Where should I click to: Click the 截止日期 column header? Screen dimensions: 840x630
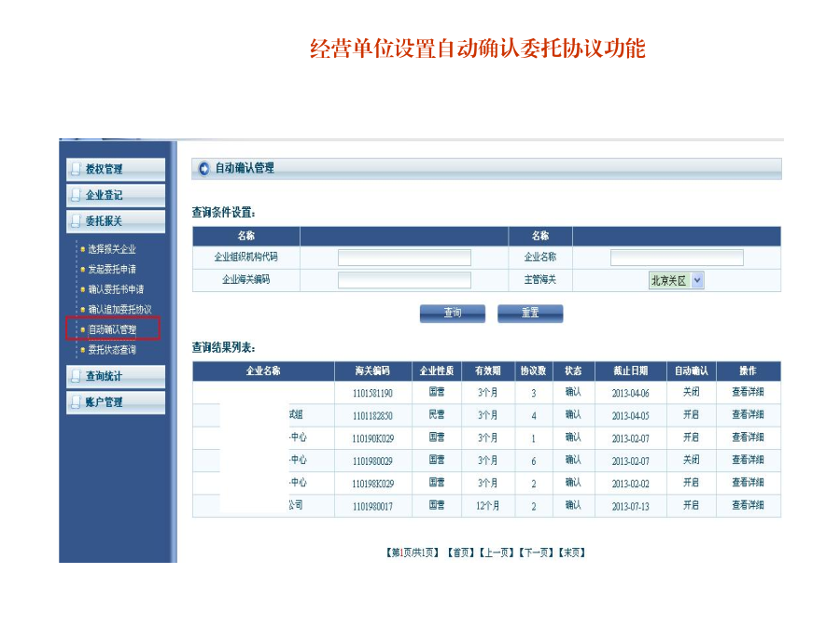631,371
